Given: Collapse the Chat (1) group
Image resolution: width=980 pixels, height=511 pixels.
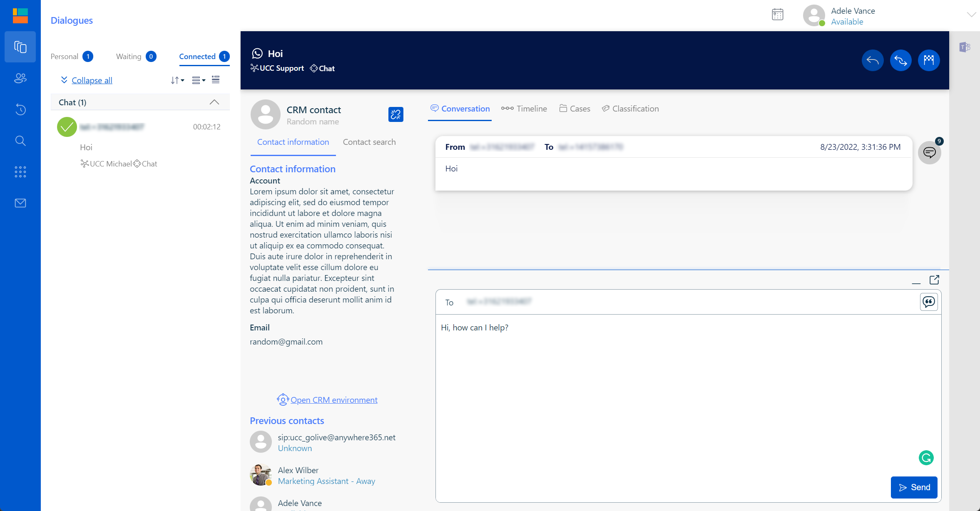Looking at the screenshot, I should point(214,102).
